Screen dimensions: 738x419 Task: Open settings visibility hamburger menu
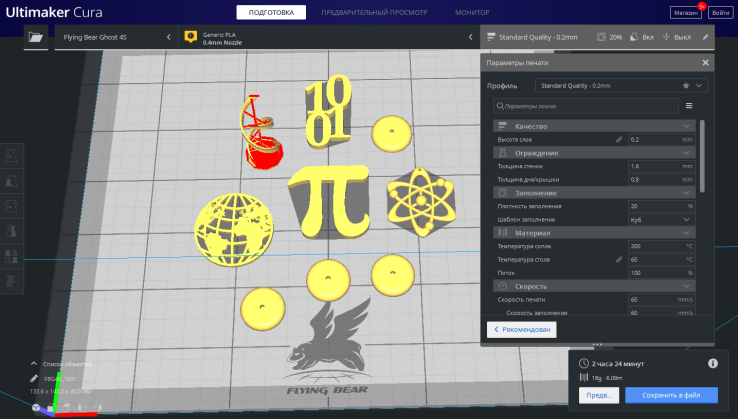pyautogui.click(x=689, y=105)
